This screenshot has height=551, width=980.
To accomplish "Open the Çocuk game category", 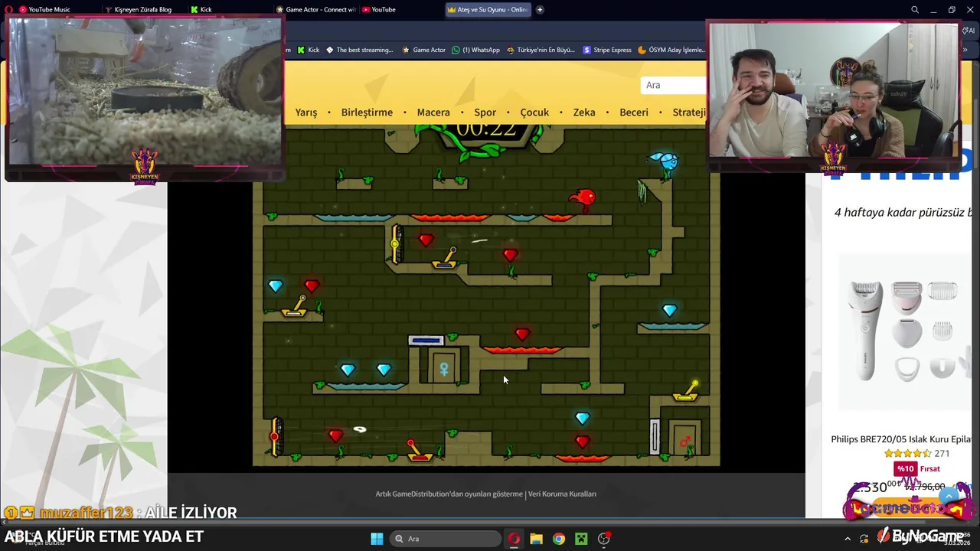I will (534, 112).
